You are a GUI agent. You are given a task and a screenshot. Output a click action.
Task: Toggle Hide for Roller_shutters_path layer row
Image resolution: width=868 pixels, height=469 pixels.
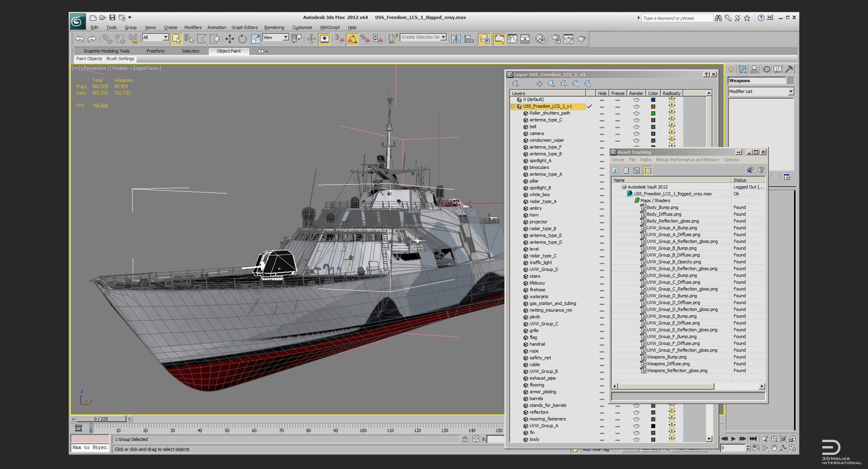(x=602, y=113)
